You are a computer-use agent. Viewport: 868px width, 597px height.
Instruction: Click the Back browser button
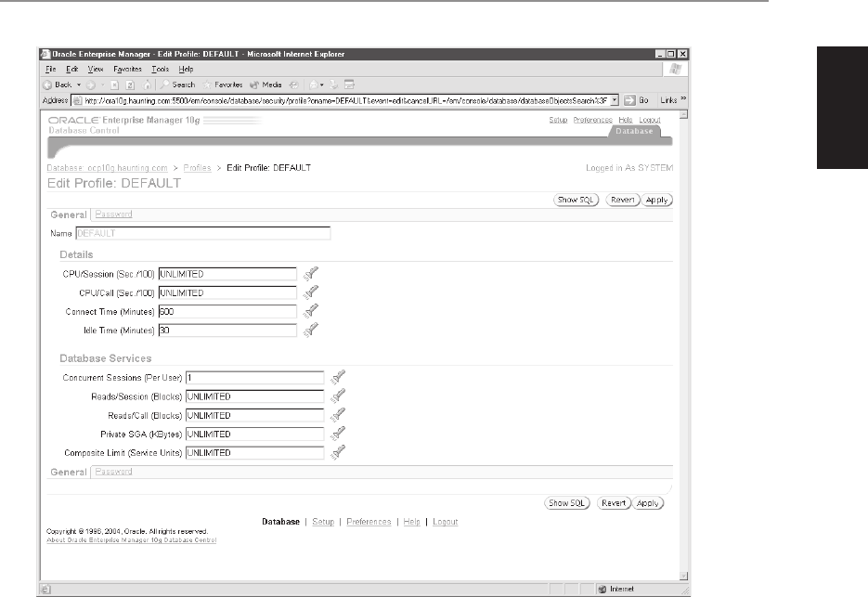58,84
